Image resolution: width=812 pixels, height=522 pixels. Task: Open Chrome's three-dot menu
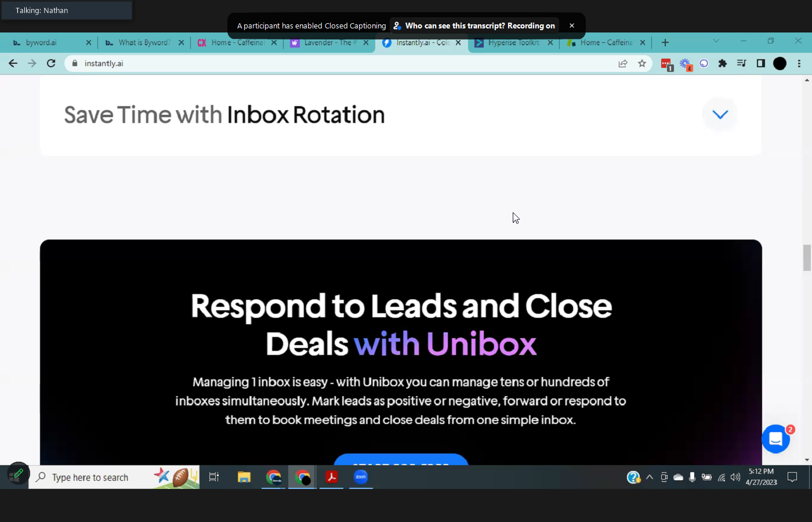tap(799, 63)
